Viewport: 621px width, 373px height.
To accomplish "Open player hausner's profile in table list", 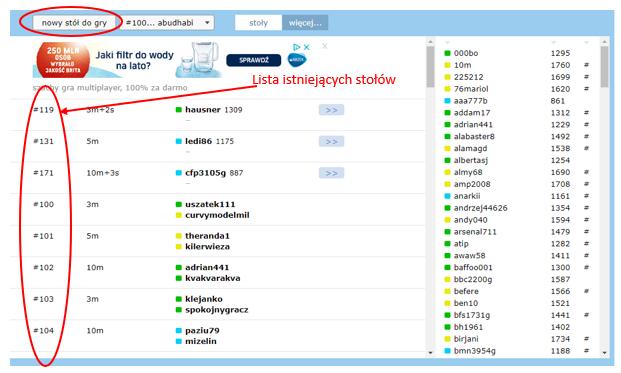I will pyautogui.click(x=203, y=110).
